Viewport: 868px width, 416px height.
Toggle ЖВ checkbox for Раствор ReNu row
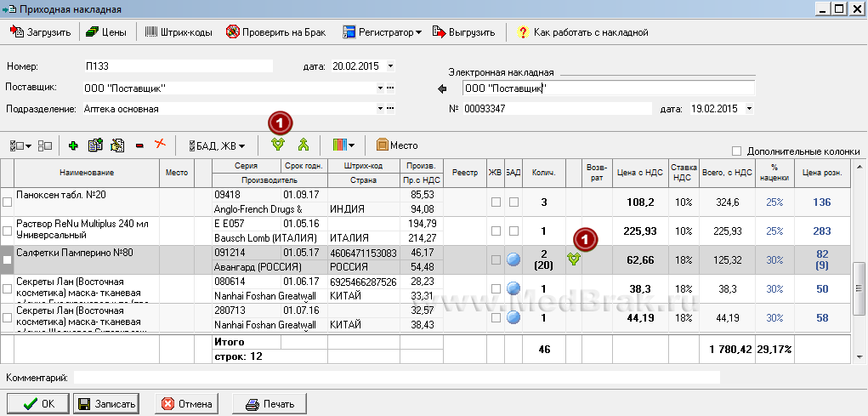pyautogui.click(x=496, y=231)
